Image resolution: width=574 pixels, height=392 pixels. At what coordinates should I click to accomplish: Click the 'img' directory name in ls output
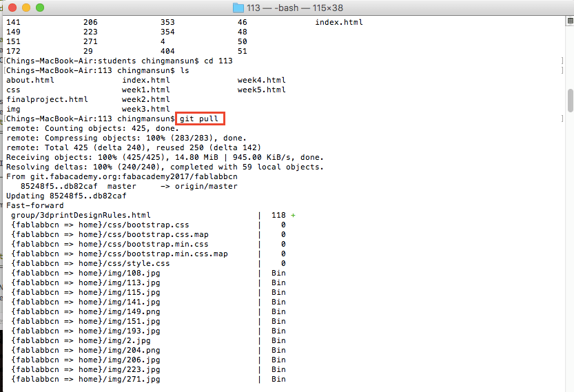click(13, 110)
